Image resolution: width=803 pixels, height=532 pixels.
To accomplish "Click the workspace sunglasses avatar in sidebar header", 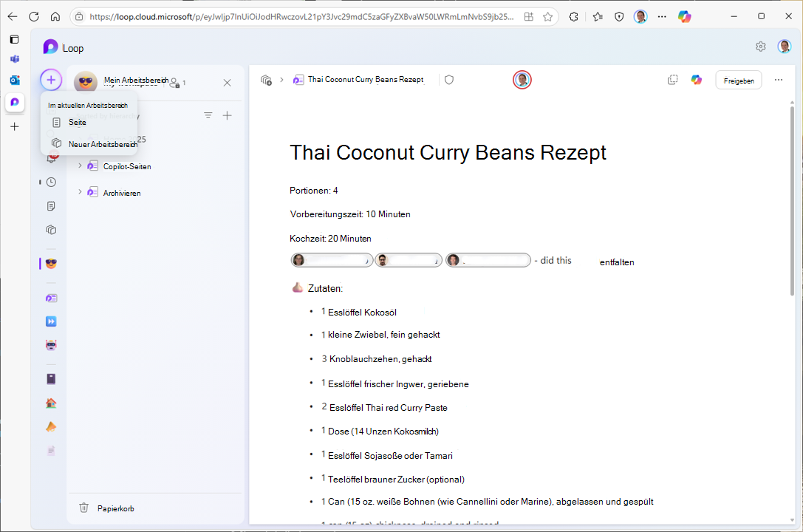I will click(86, 83).
